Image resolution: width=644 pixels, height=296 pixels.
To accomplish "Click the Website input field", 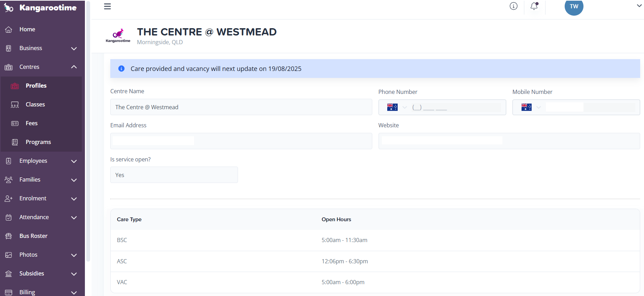I will point(509,141).
